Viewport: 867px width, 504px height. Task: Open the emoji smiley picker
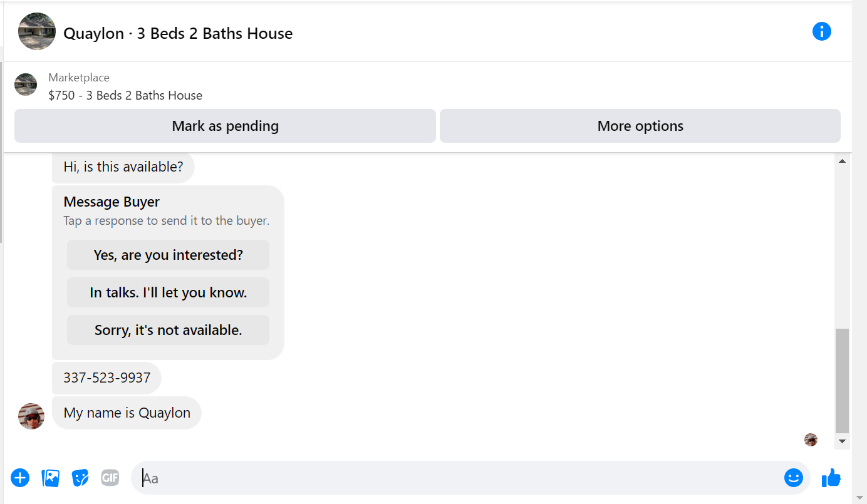(x=794, y=478)
